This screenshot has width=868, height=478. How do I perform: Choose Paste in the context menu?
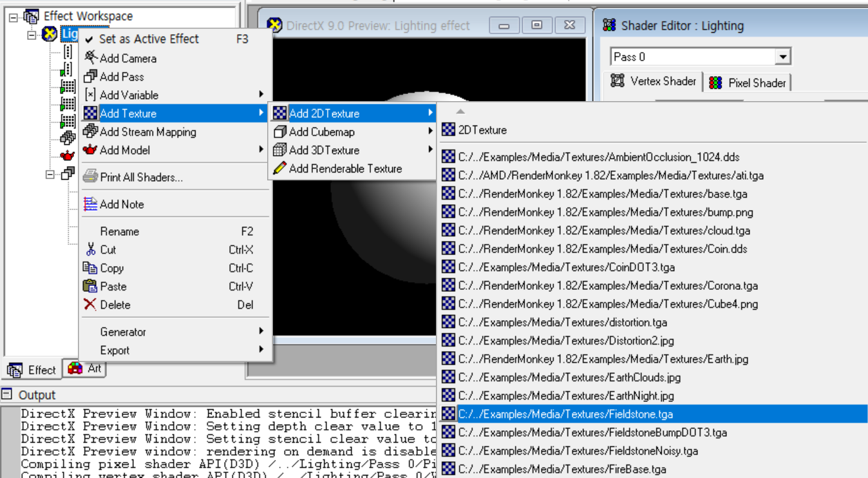[175, 286]
